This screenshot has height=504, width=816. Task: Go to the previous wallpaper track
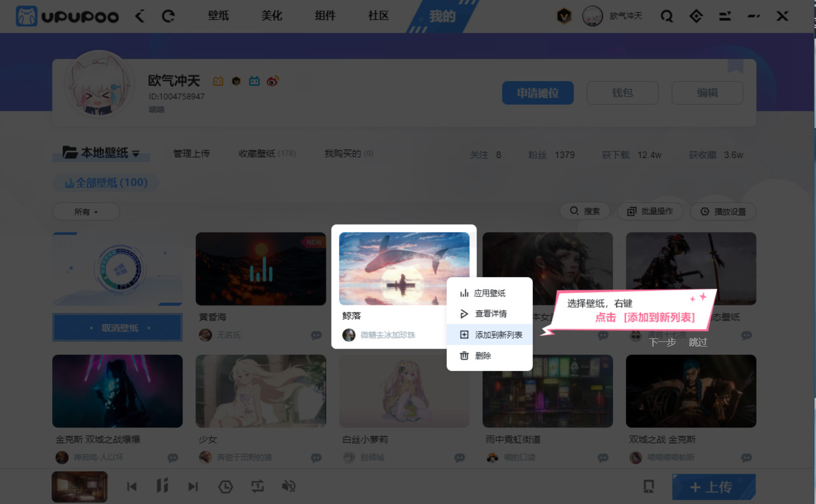132,486
